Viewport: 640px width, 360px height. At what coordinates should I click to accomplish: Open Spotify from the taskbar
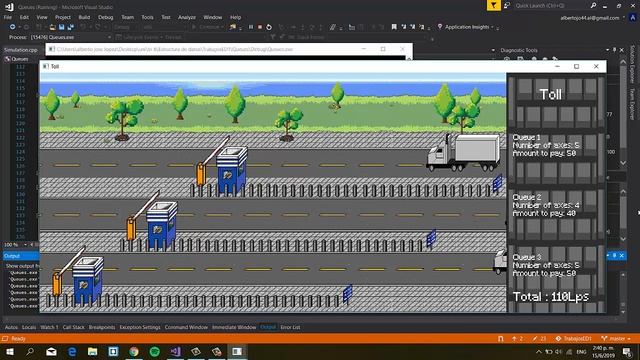point(155,351)
